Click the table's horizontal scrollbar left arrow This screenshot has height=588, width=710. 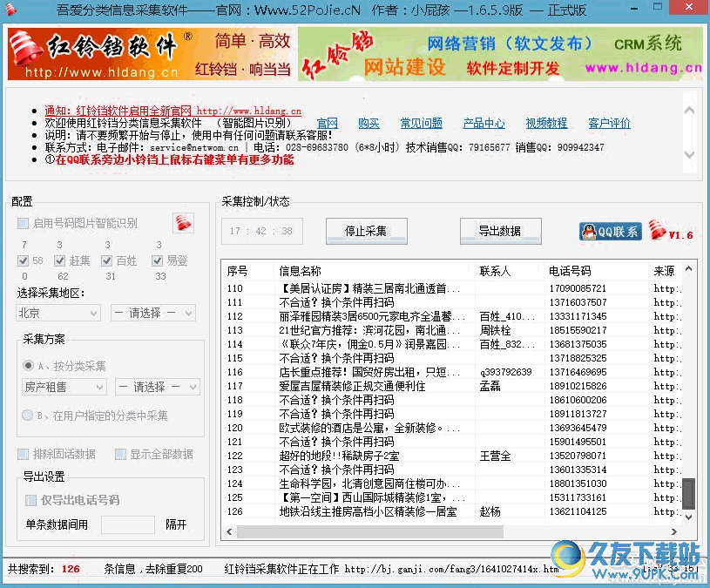(230, 532)
